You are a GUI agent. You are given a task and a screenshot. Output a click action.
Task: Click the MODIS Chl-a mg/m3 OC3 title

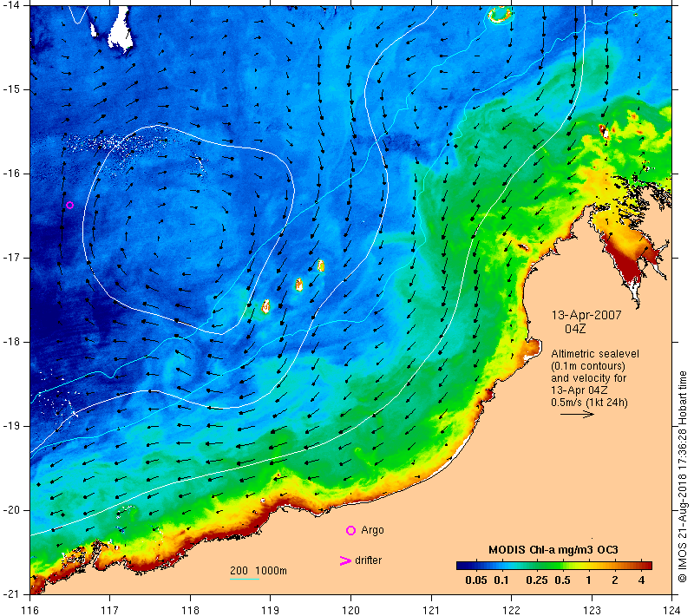tap(553, 550)
